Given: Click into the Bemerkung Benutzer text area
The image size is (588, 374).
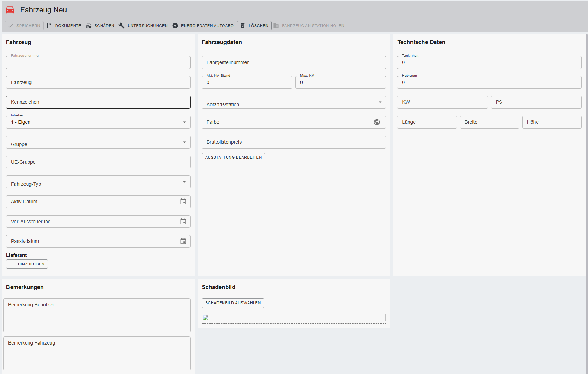Looking at the screenshot, I should (97, 315).
